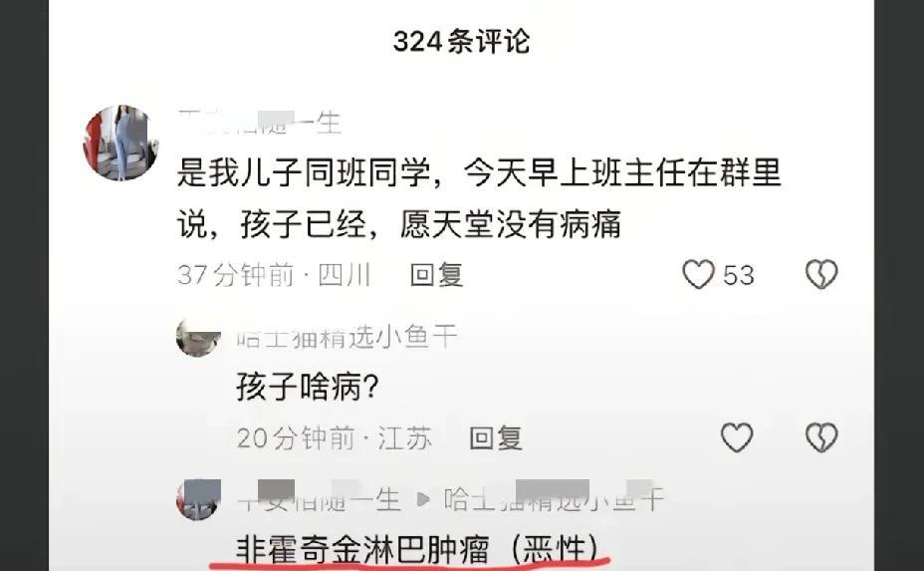Image resolution: width=924 pixels, height=571 pixels.
Task: Tap timestamp 37分钟前 · 四川
Action: [274, 275]
